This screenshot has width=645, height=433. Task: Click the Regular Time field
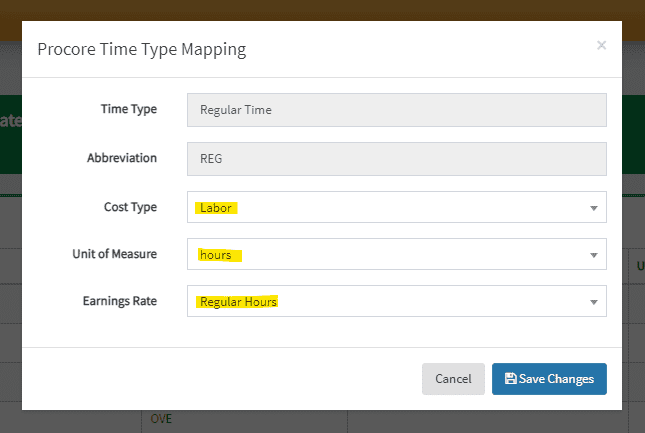[396, 110]
